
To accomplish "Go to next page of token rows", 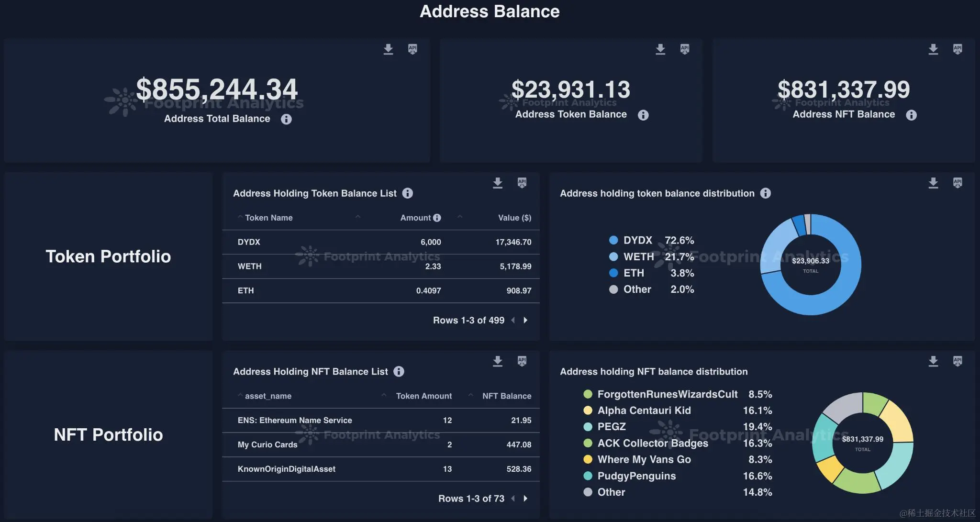I will [x=525, y=321].
